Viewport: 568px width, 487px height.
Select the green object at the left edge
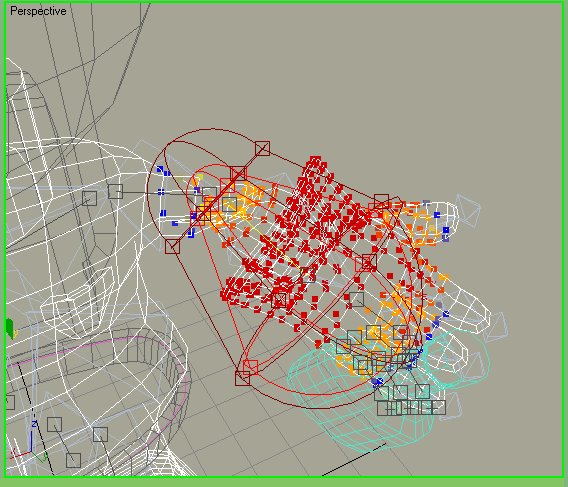coord(11,329)
